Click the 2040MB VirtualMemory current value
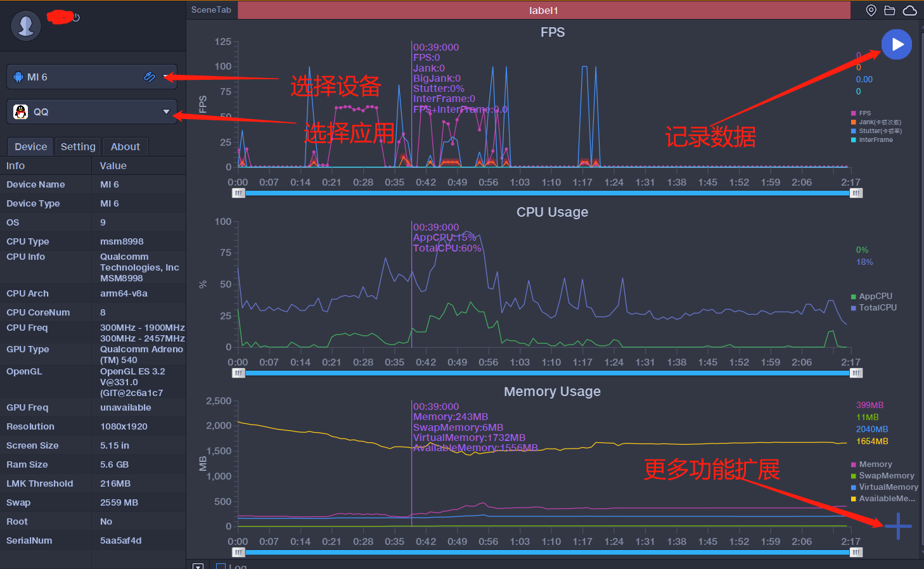This screenshot has width=924, height=569. pyautogui.click(x=872, y=429)
